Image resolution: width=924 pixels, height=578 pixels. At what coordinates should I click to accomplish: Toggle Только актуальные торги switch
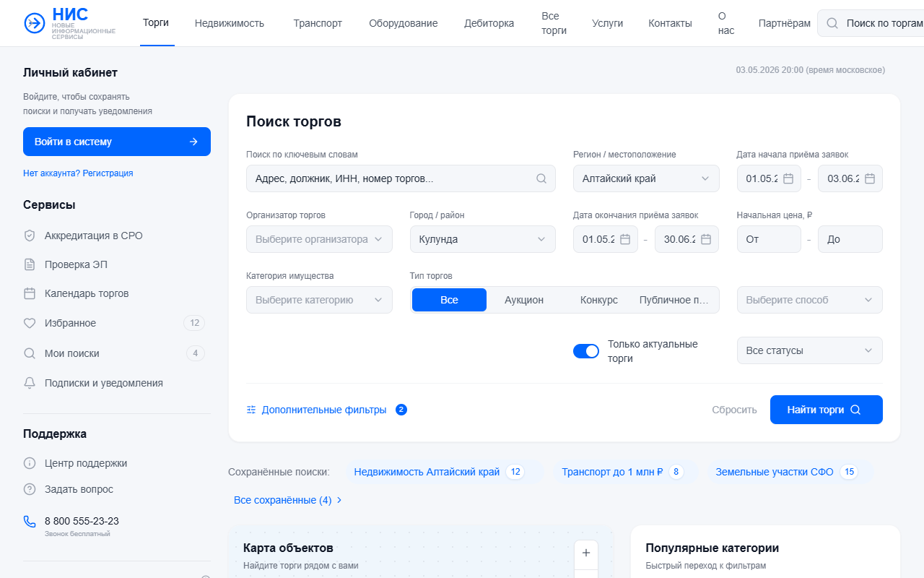586,351
